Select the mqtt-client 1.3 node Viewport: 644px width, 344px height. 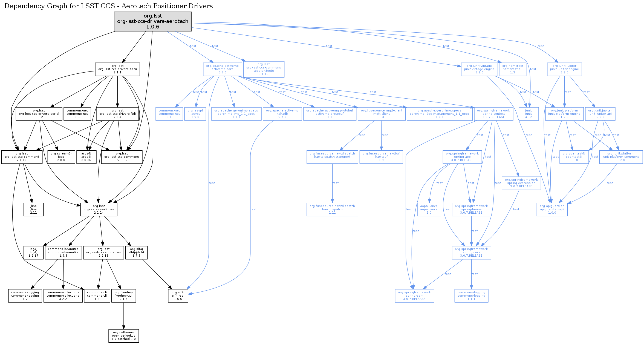click(382, 114)
